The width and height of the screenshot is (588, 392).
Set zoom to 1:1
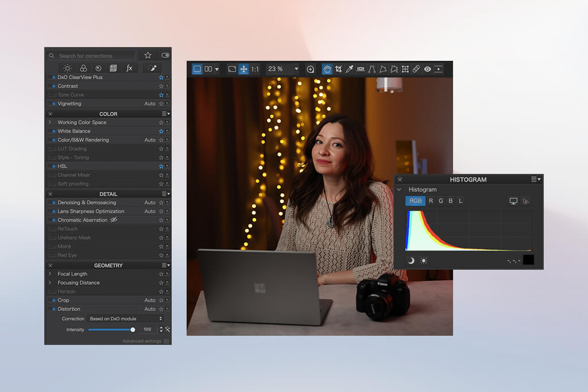(x=255, y=69)
